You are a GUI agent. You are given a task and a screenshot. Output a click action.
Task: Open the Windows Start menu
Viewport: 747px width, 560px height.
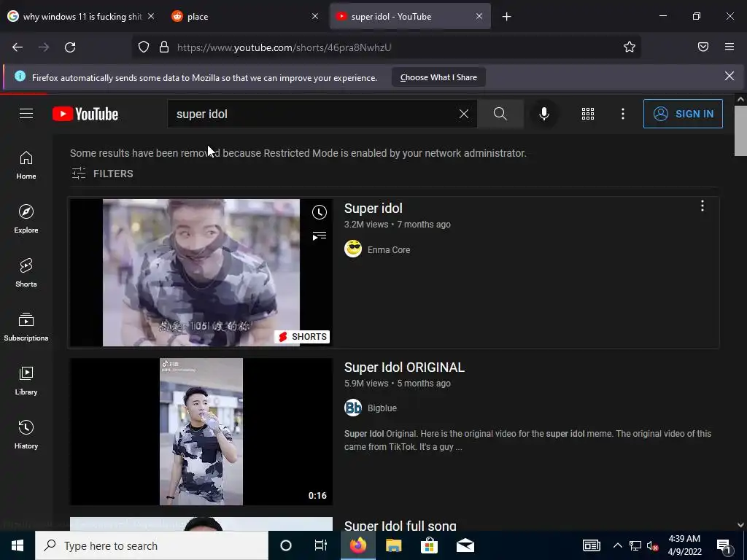coord(18,545)
